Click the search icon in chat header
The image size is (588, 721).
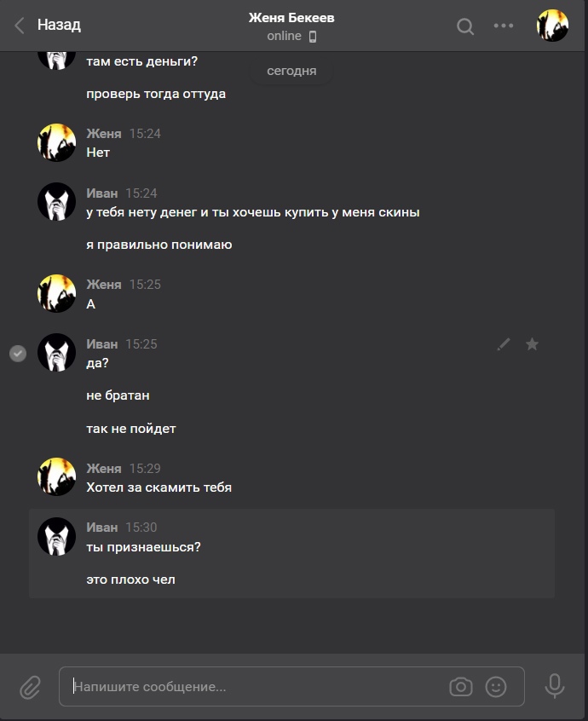point(465,26)
